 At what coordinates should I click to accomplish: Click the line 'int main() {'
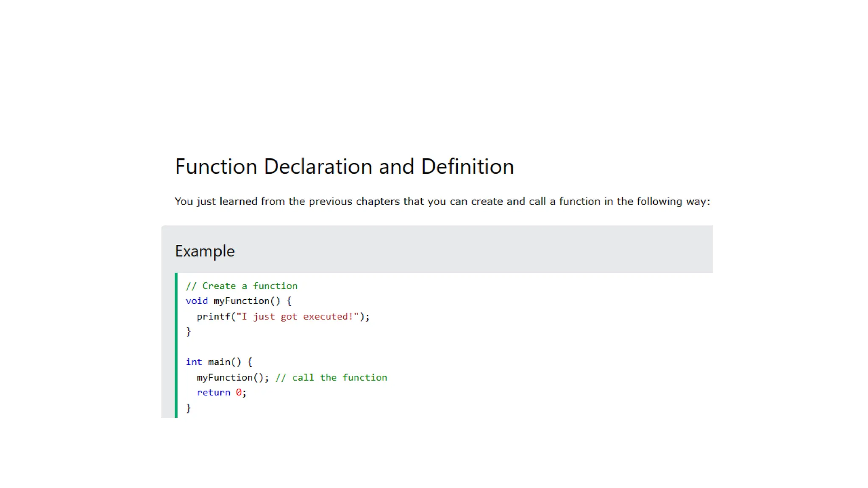(219, 362)
